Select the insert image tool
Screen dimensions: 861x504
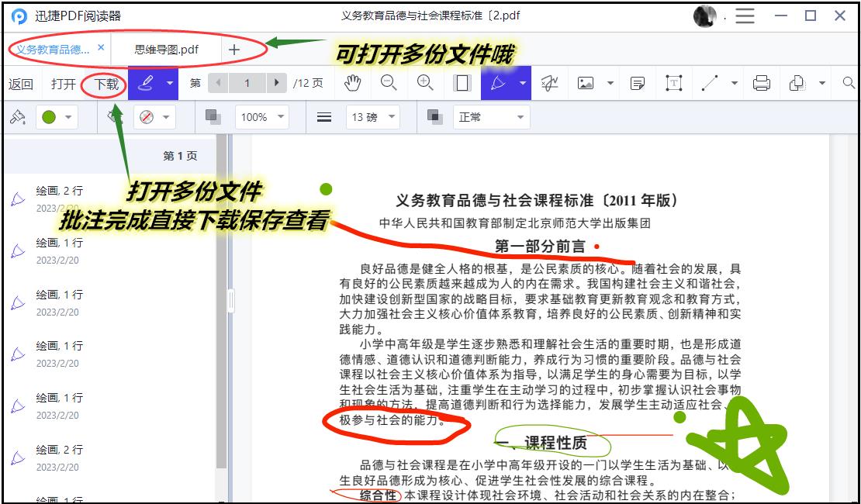coord(586,83)
